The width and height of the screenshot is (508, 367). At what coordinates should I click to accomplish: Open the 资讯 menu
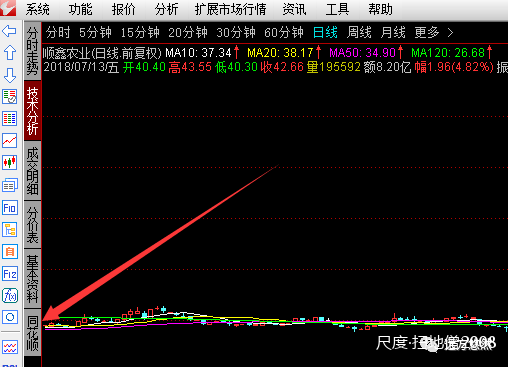pyautogui.click(x=294, y=9)
